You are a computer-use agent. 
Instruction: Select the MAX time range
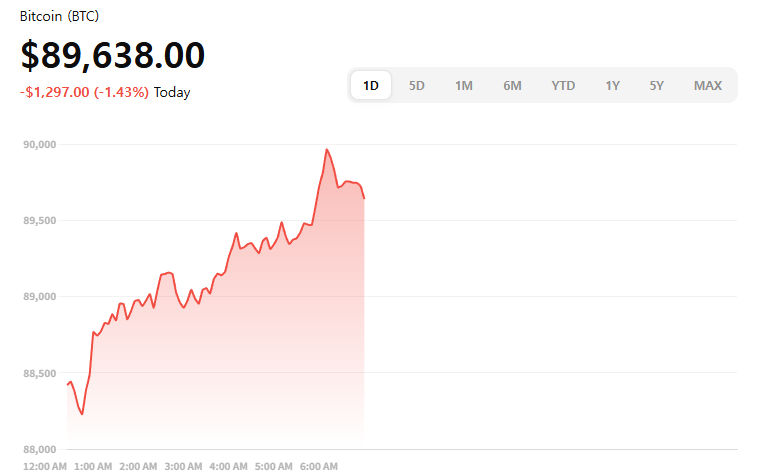[707, 85]
